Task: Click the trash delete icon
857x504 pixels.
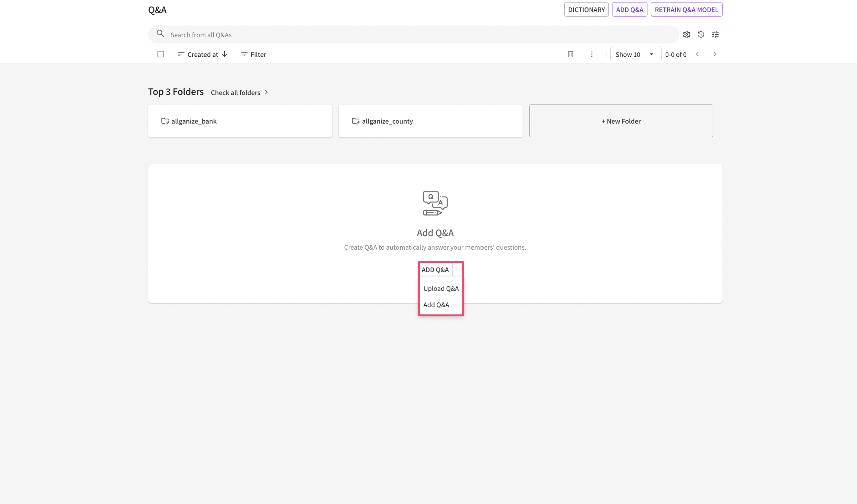Action: point(570,54)
